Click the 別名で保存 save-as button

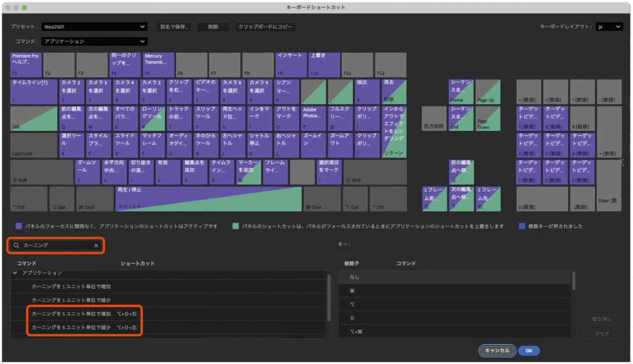point(173,27)
